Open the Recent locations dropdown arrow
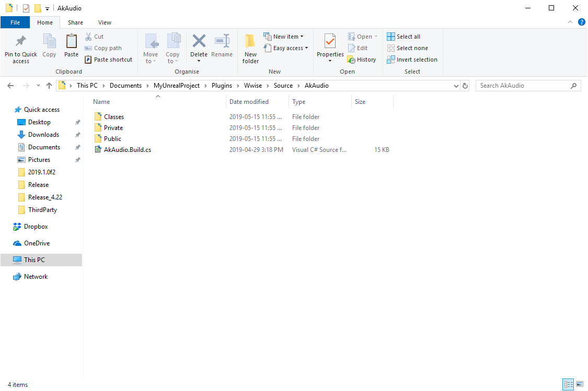 click(x=38, y=86)
